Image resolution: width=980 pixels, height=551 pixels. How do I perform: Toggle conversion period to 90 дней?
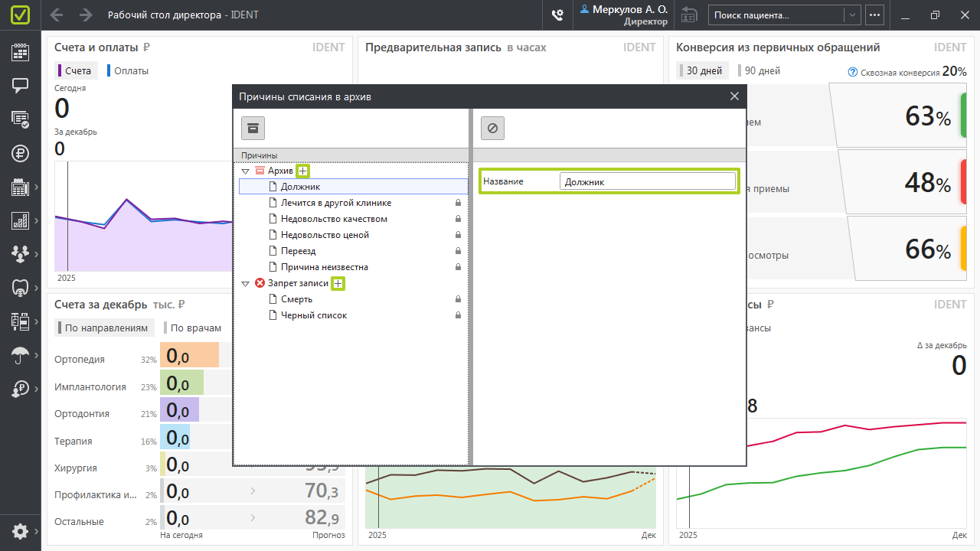(x=762, y=70)
